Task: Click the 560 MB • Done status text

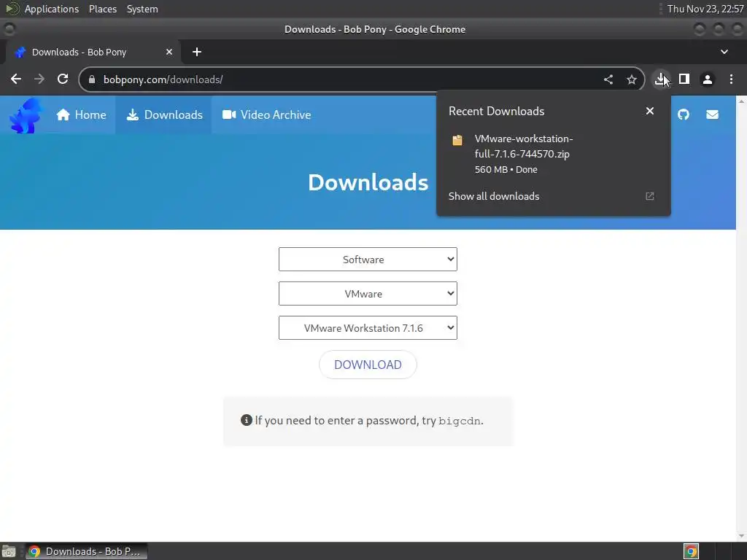Action: (506, 169)
